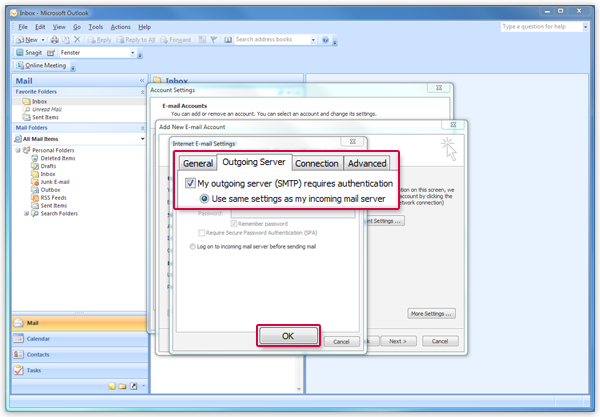
Task: Open the Notes icon in the navigation pane
Action: (112, 386)
